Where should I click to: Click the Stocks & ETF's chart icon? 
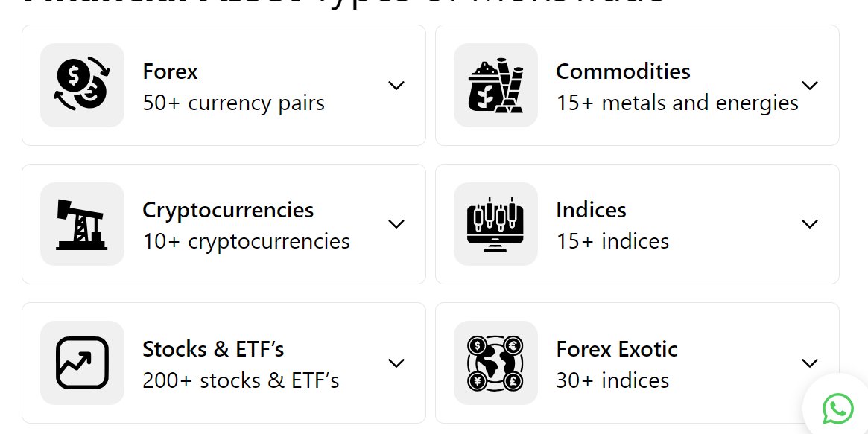[82, 363]
